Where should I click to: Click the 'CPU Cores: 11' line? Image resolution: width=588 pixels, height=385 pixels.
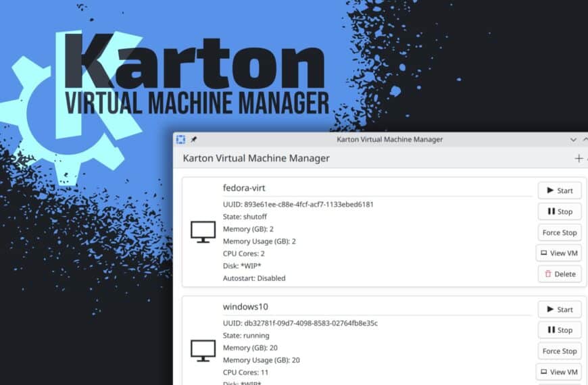click(245, 373)
